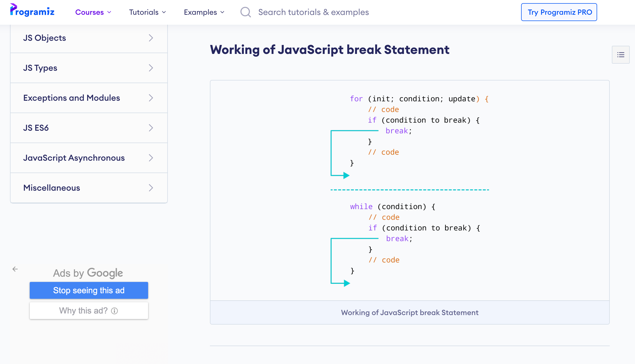Click the JS Objects chevron arrow
This screenshot has height=364, width=635.
(x=151, y=38)
